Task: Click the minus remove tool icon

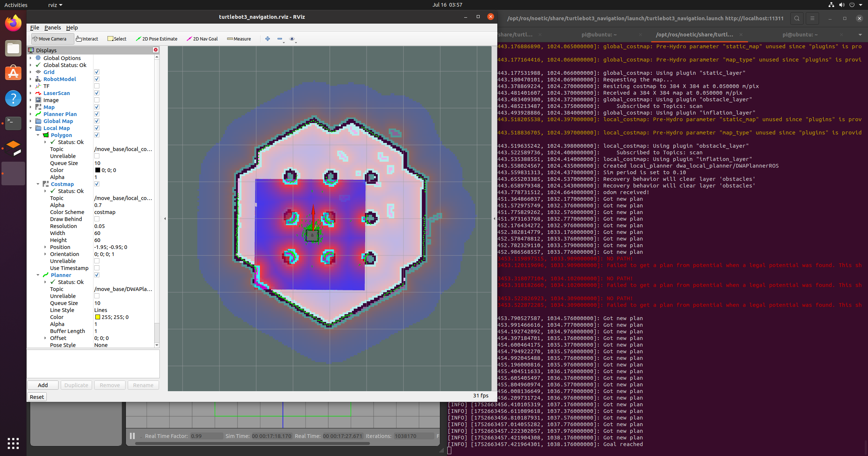Action: click(280, 39)
